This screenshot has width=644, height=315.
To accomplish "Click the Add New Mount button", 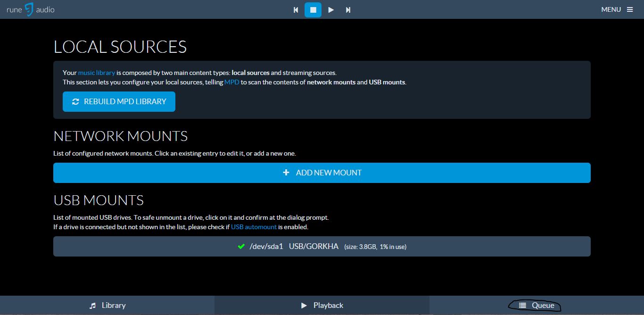I will click(x=322, y=173).
